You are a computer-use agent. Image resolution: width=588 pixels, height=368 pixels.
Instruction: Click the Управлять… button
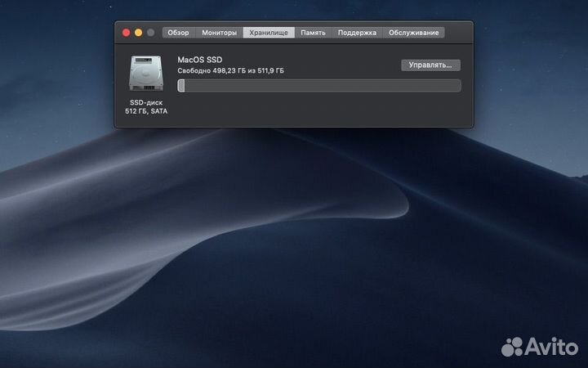click(x=430, y=65)
